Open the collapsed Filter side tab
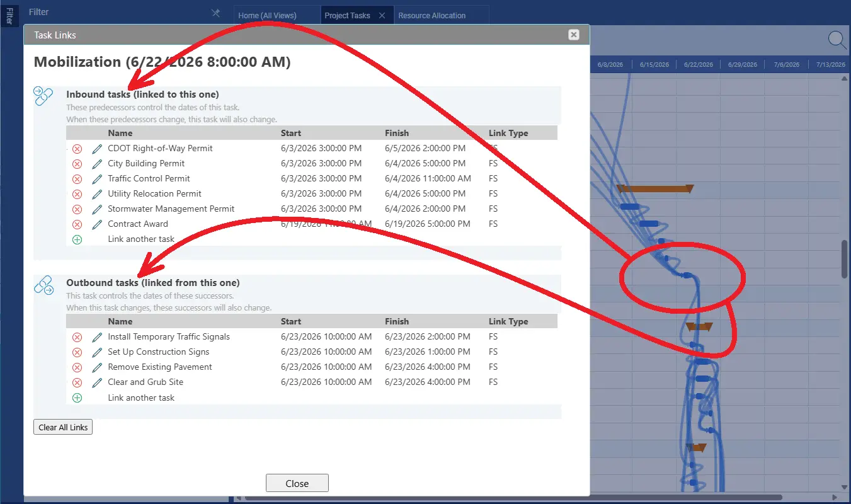Viewport: 851px width, 504px height. pos(9,15)
